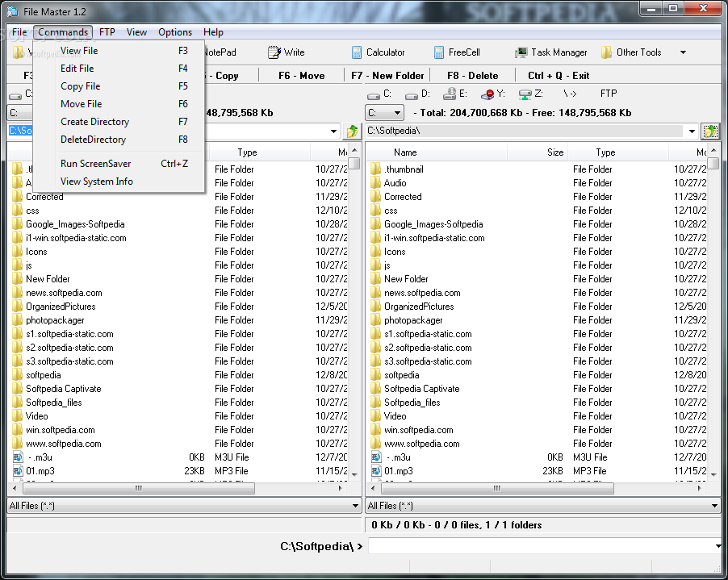Click the Ctrl + Q - Exit button
Image resolution: width=728 pixels, height=580 pixels.
click(559, 76)
